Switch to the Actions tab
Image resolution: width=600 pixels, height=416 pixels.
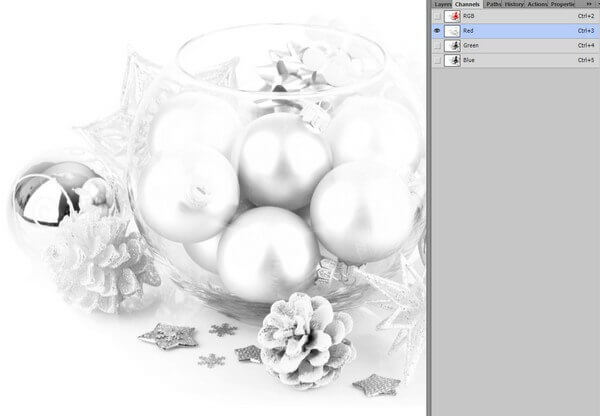(x=538, y=4)
